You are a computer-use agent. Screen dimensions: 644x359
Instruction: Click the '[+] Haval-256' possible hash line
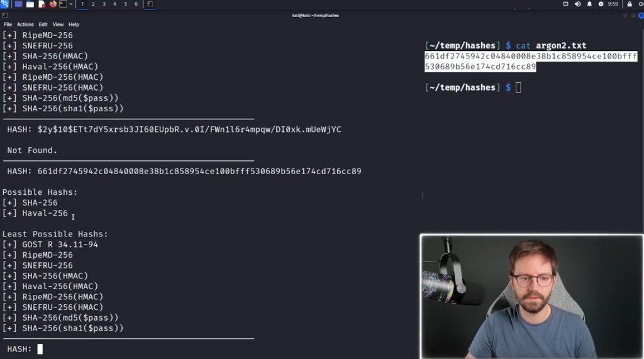tap(35, 213)
